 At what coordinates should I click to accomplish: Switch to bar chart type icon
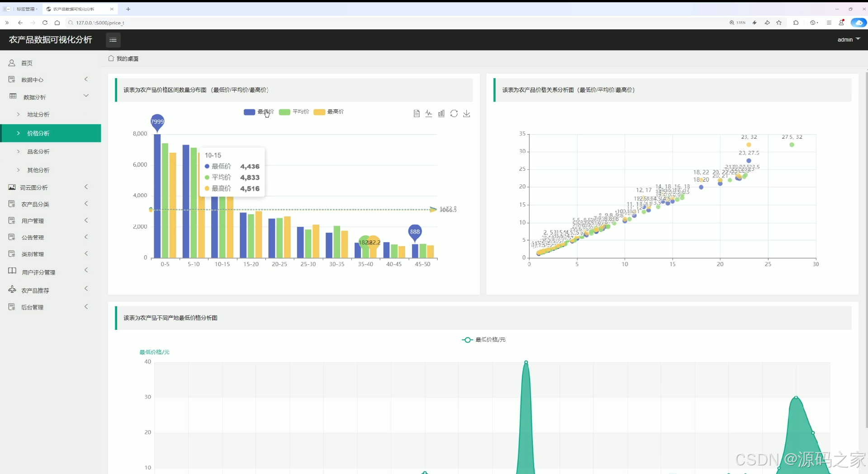pyautogui.click(x=441, y=113)
